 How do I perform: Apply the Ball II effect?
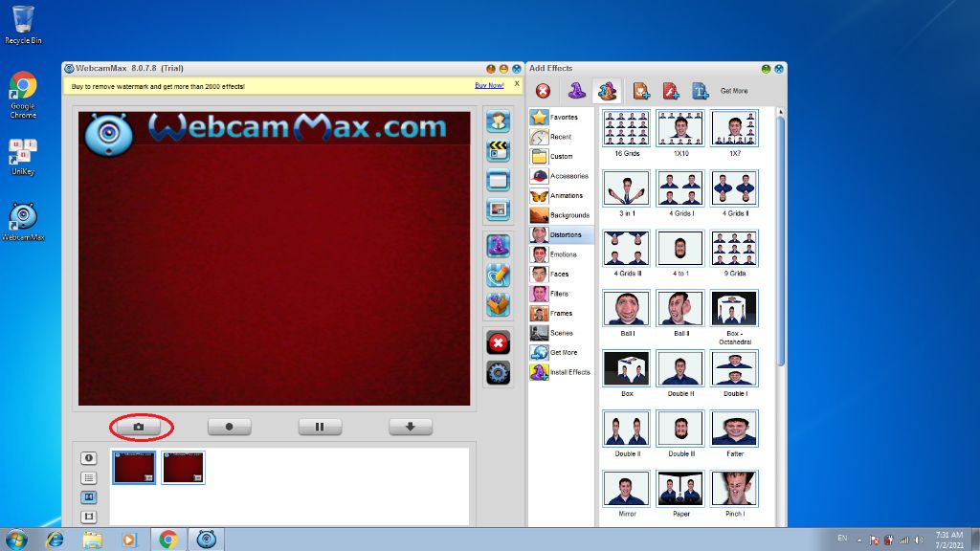[680, 308]
